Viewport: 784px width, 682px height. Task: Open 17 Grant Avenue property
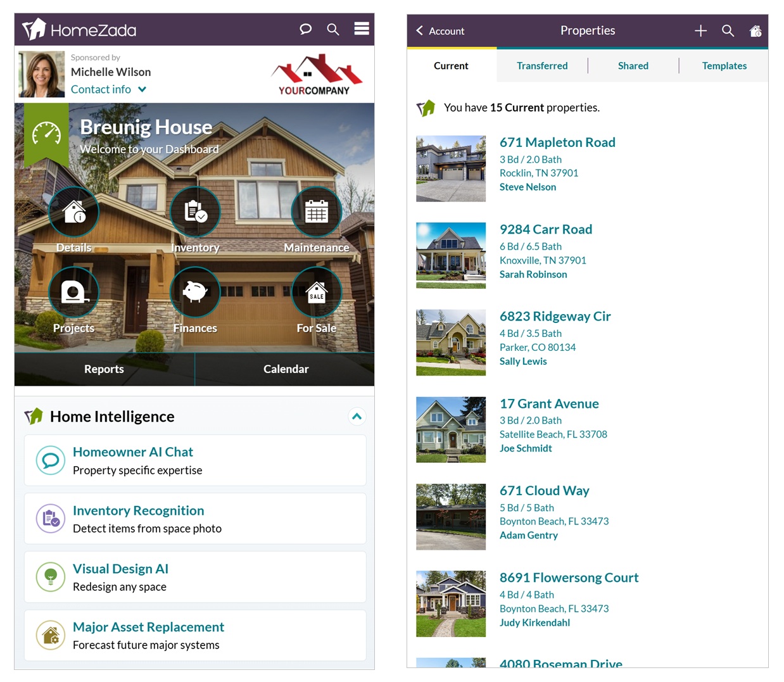(549, 403)
